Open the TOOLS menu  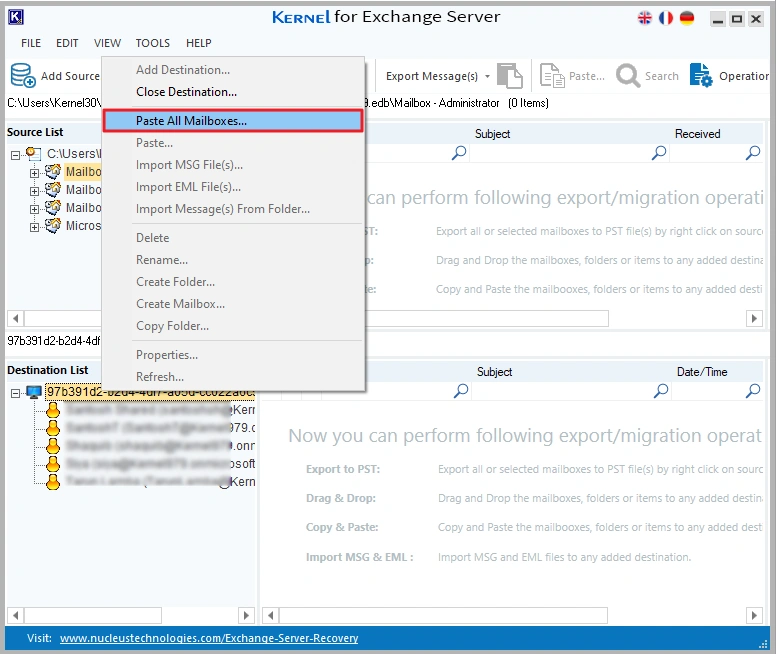tap(152, 43)
